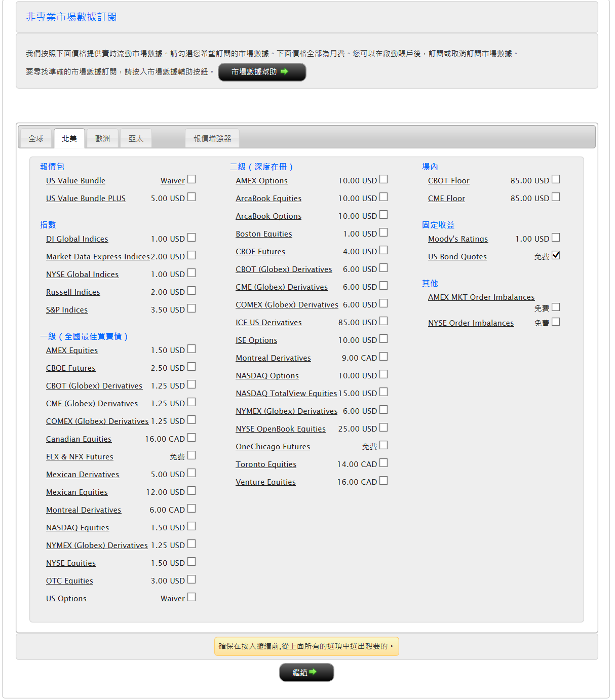Select the 北美 tab
Screen dimensions: 615x700
pyautogui.click(x=69, y=138)
